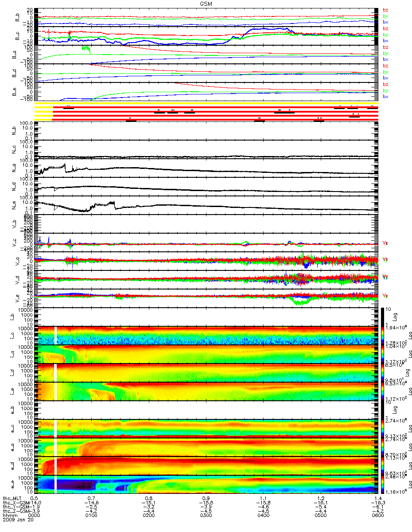The height and width of the screenshot is (532, 412).
Task: Click the 0400 time tick label
Action: pyautogui.click(x=263, y=516)
